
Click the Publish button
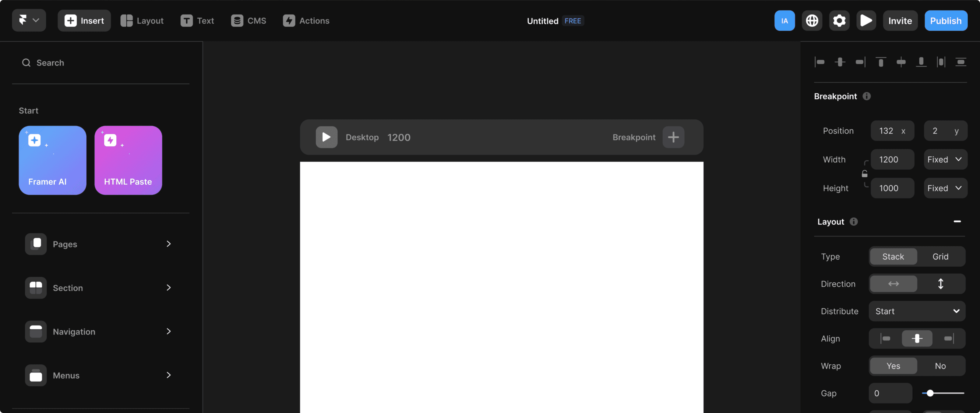(x=946, y=21)
